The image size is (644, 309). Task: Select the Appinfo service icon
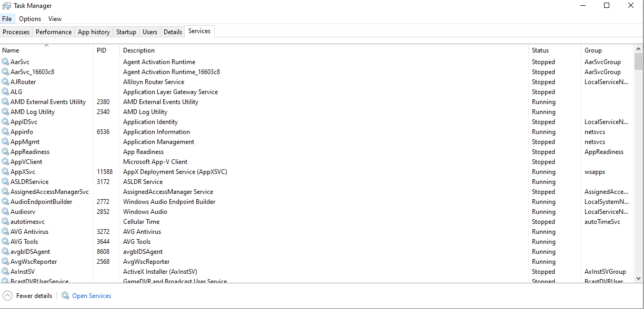coord(5,132)
